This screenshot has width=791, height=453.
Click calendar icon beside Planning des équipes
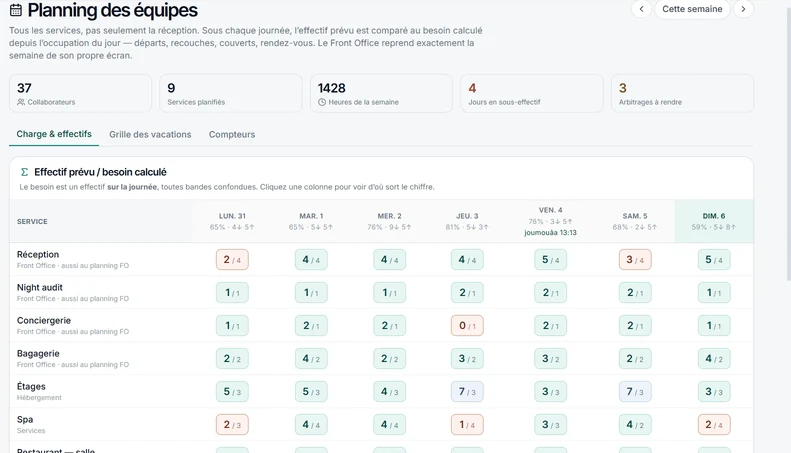[x=16, y=10]
